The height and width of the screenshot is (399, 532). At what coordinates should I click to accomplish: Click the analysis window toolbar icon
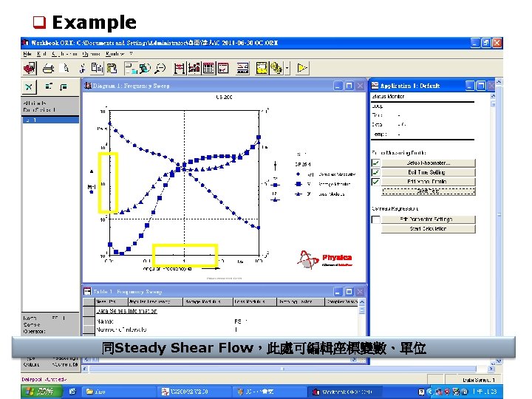(x=223, y=68)
